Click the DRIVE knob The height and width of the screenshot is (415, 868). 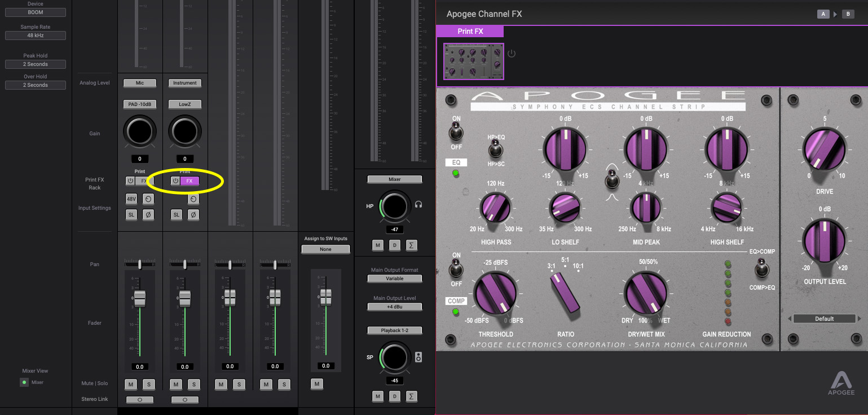[824, 149]
